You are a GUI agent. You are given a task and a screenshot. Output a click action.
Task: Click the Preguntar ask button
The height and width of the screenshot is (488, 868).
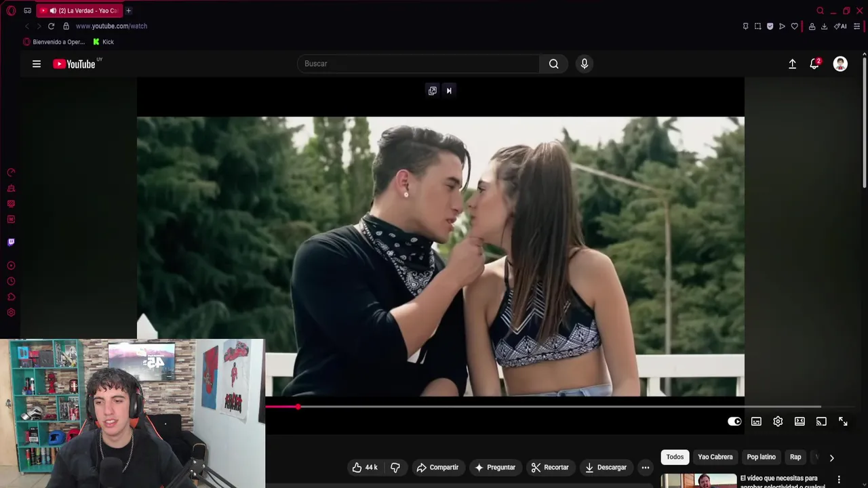495,468
